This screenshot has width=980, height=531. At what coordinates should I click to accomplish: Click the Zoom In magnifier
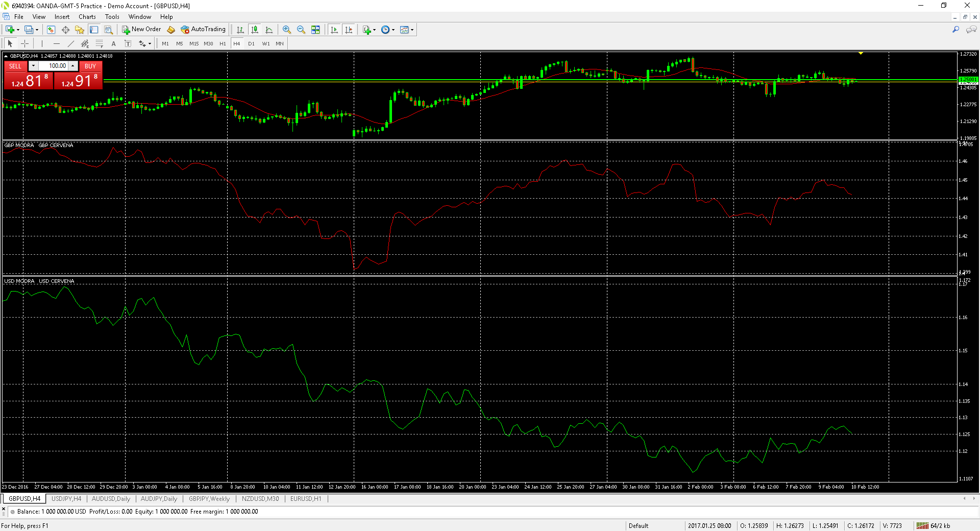coord(287,30)
